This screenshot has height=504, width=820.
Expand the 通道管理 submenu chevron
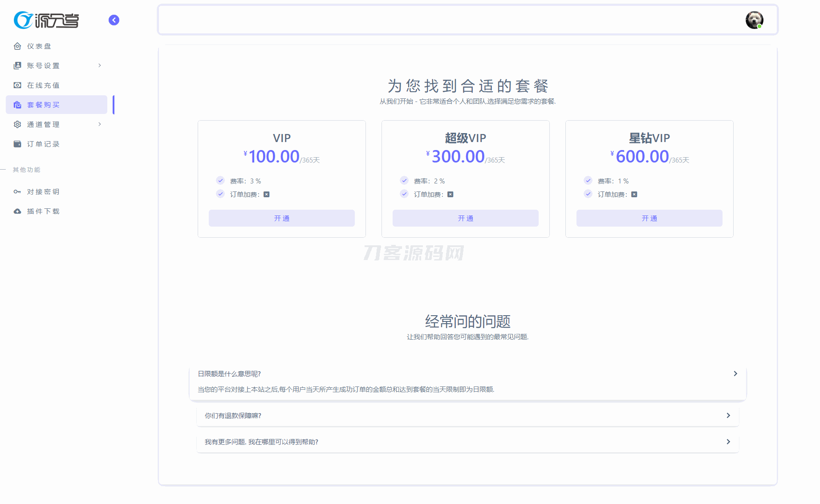coord(100,125)
